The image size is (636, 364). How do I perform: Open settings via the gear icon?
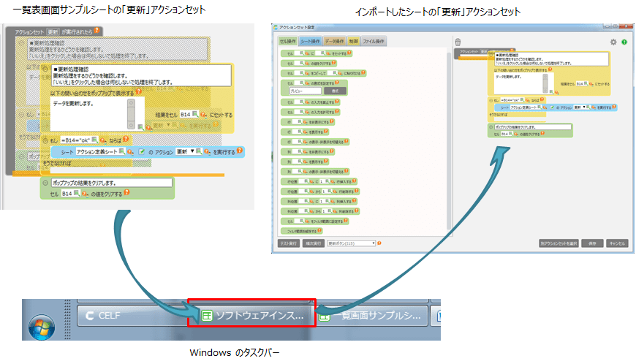[613, 42]
